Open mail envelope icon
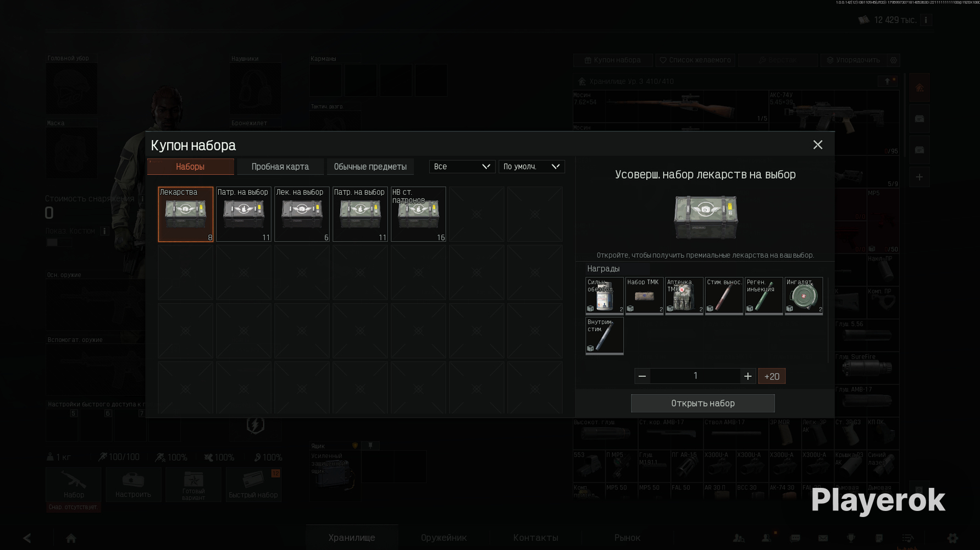 tap(823, 538)
